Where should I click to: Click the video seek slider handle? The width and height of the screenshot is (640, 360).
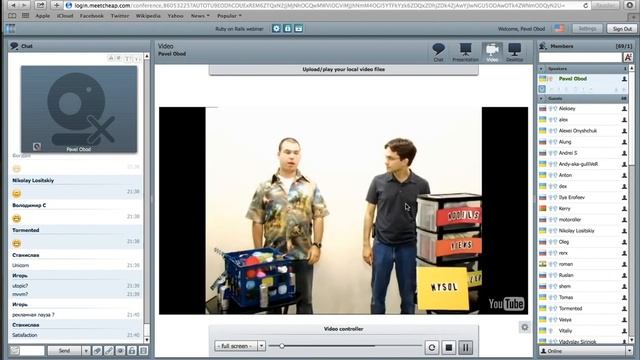tap(282, 346)
